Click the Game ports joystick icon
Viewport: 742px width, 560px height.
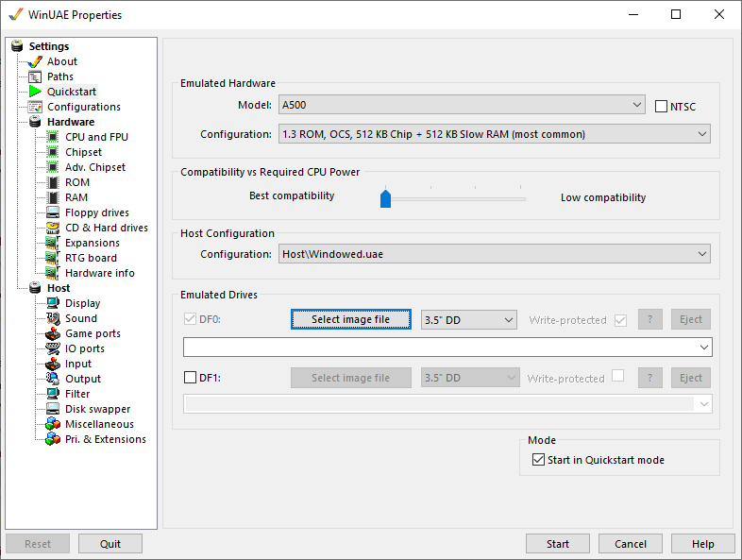(53, 333)
